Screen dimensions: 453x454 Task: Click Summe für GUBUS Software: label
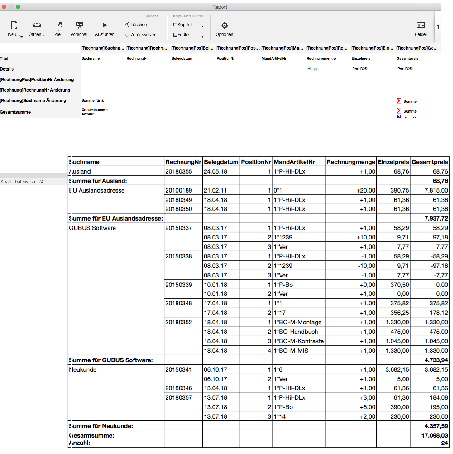tap(111, 360)
